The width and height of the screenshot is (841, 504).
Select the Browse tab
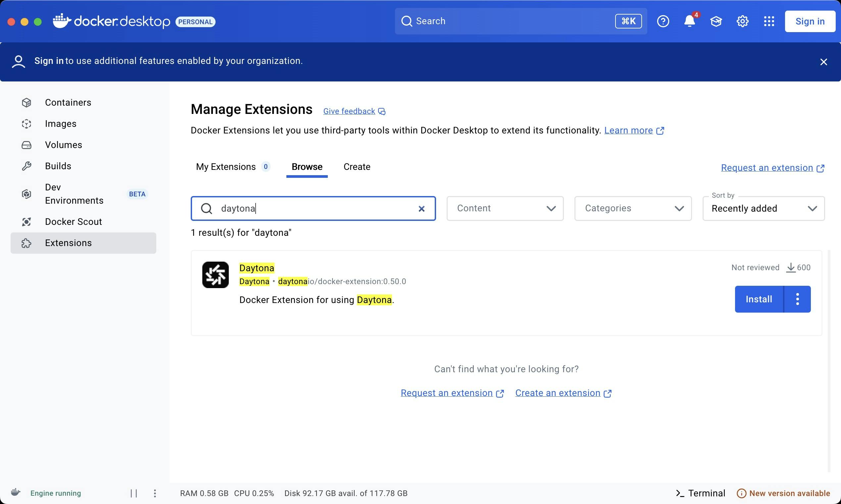click(x=307, y=167)
